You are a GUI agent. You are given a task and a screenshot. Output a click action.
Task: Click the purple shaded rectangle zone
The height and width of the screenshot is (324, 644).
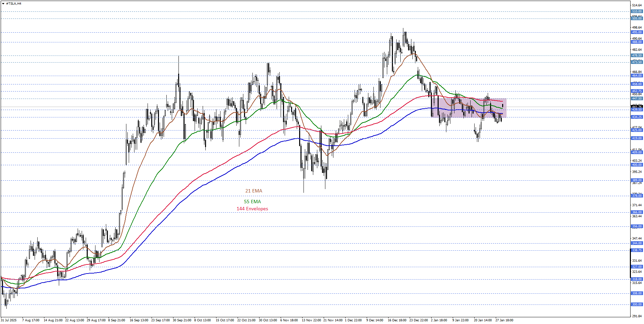point(469,108)
